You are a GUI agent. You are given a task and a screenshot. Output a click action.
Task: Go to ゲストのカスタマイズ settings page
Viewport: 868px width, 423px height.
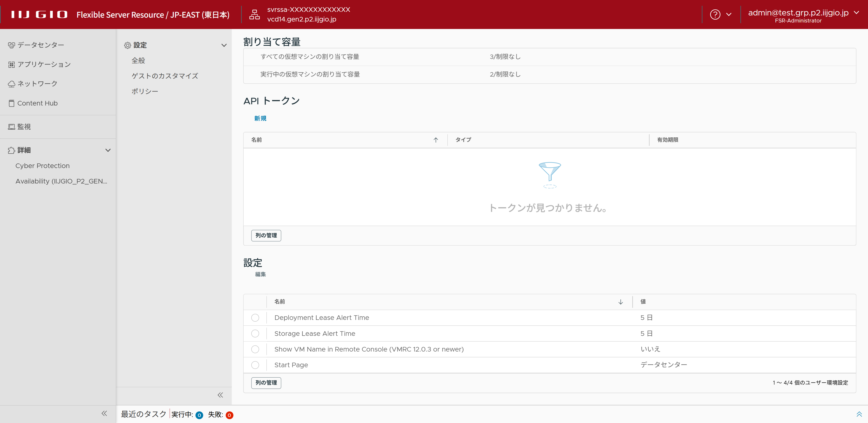[x=164, y=76]
